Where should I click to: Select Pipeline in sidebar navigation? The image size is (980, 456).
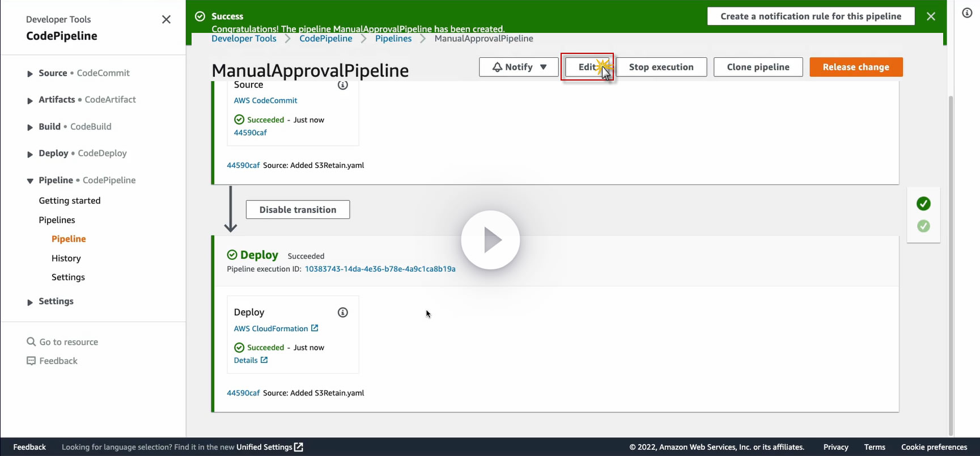(69, 239)
